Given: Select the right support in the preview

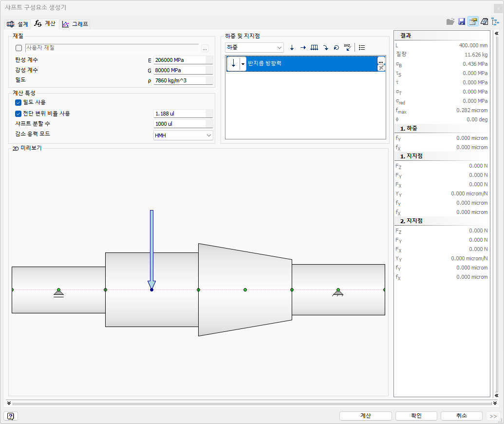Looking at the screenshot, I should pyautogui.click(x=338, y=292).
